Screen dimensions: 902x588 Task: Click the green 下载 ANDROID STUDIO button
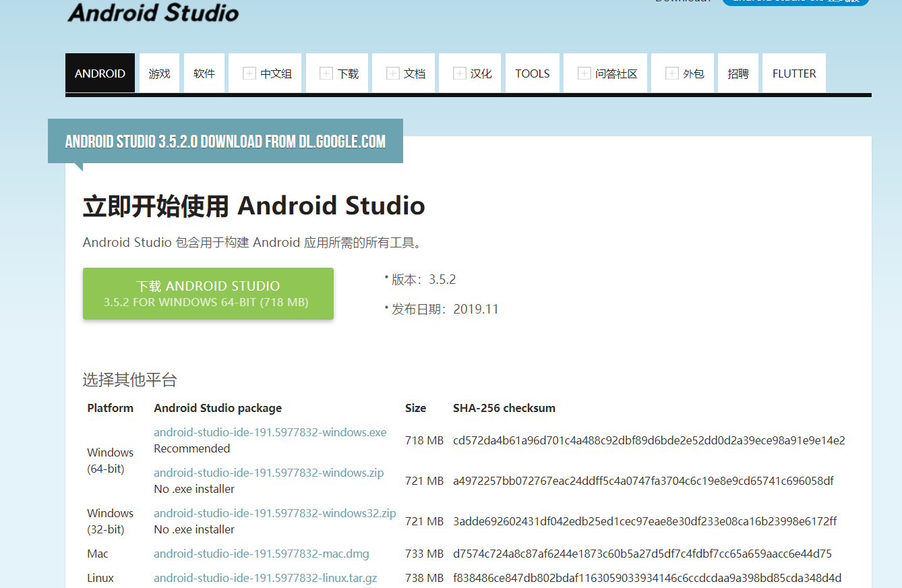(x=208, y=294)
